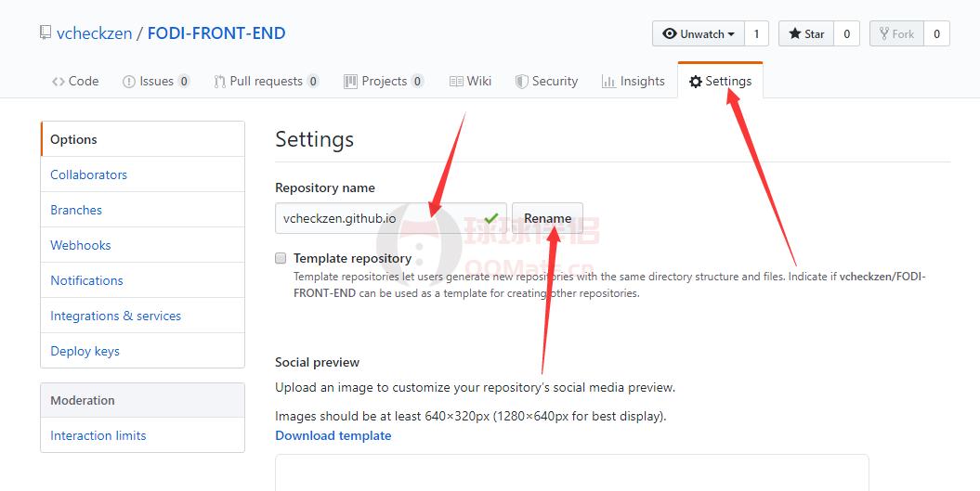Go to Deploy keys settings
This screenshot has width=980, height=491.
pyautogui.click(x=85, y=351)
